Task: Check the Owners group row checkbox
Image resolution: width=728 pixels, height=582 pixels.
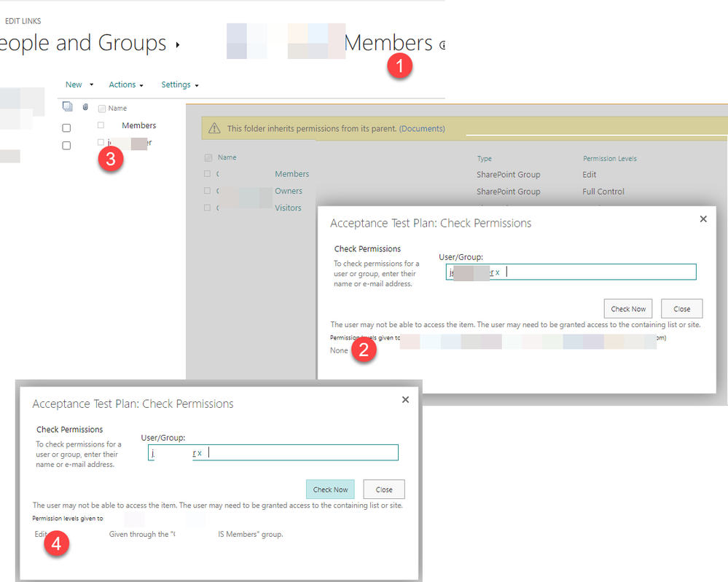Action: 207,191
